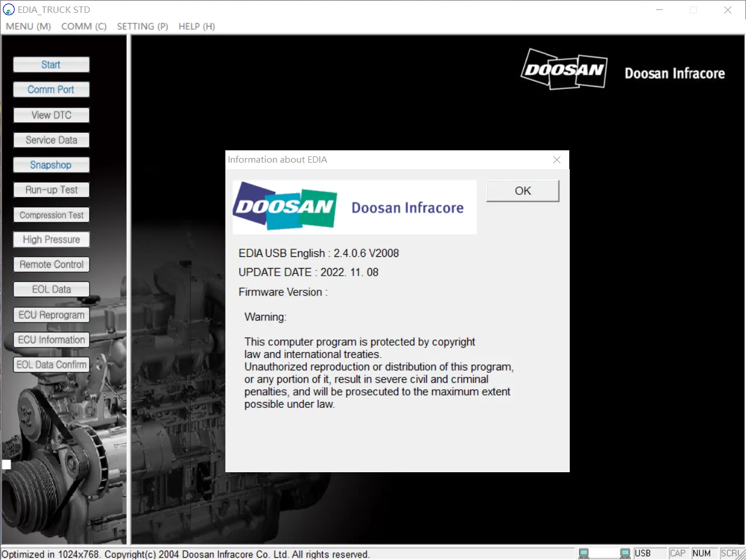746x560 pixels.
Task: Click the UPDATE DATE : 2022. 11. 08 text
Action: (x=309, y=273)
